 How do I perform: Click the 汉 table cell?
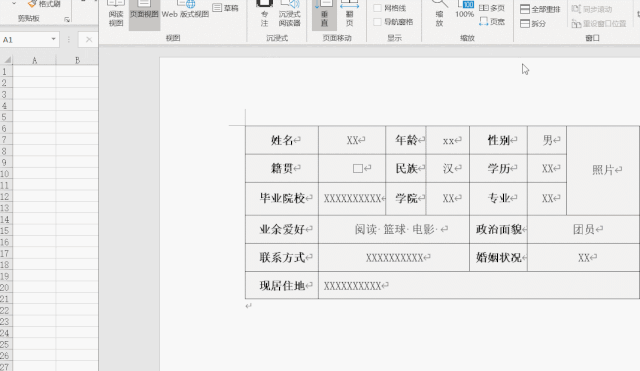[x=448, y=168]
